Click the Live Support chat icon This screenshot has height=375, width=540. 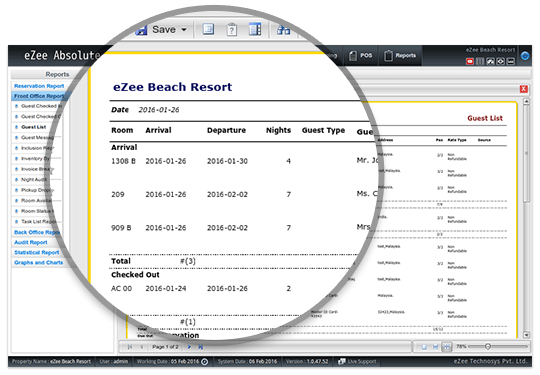[342, 362]
